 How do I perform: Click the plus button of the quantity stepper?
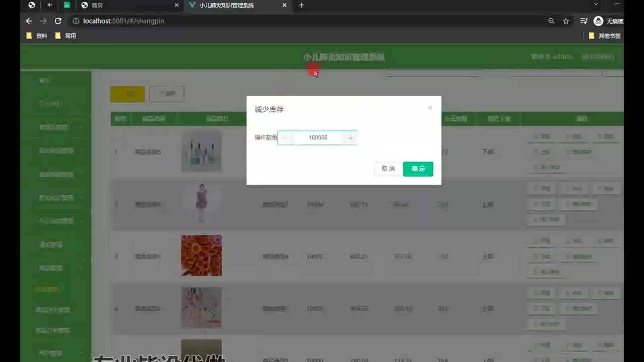coord(351,138)
